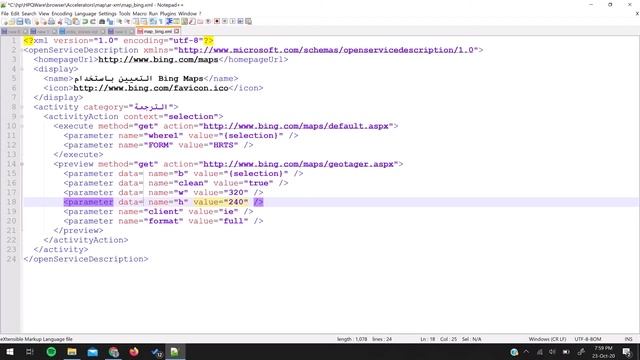Screen dimensions: 640x360
Task: Place cursor on the closing </openServiceDescription> line
Action: point(86,259)
